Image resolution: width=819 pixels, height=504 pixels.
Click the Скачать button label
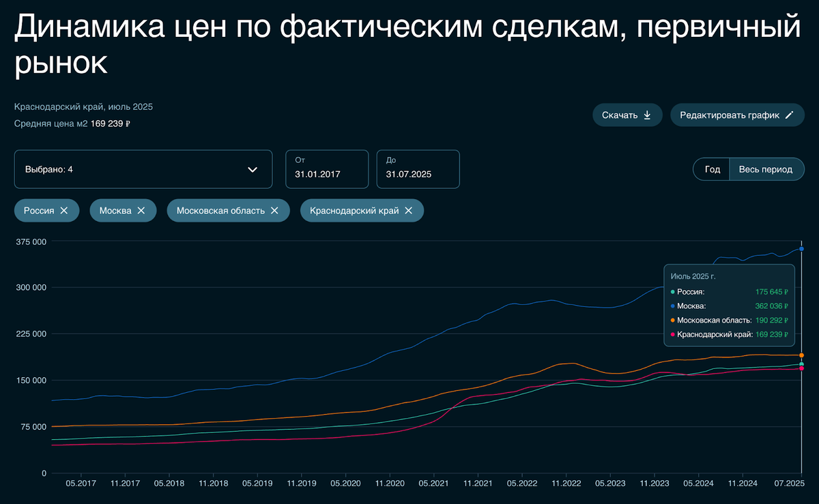(620, 115)
